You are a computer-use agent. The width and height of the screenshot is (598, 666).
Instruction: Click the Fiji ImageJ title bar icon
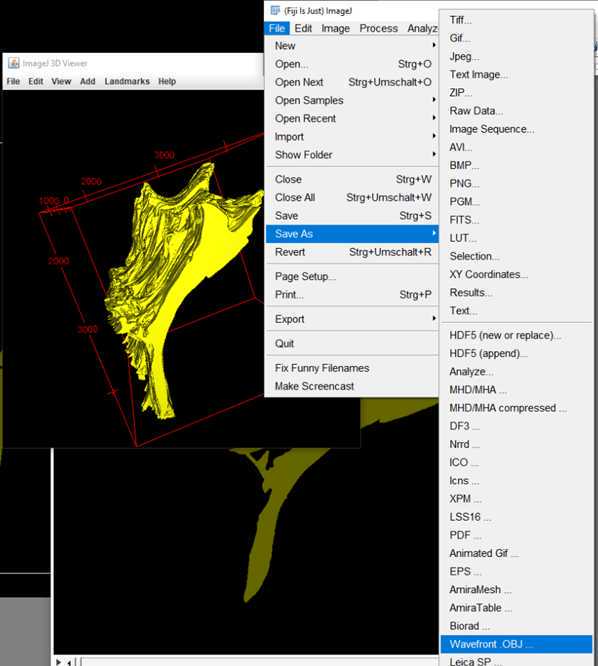point(275,10)
